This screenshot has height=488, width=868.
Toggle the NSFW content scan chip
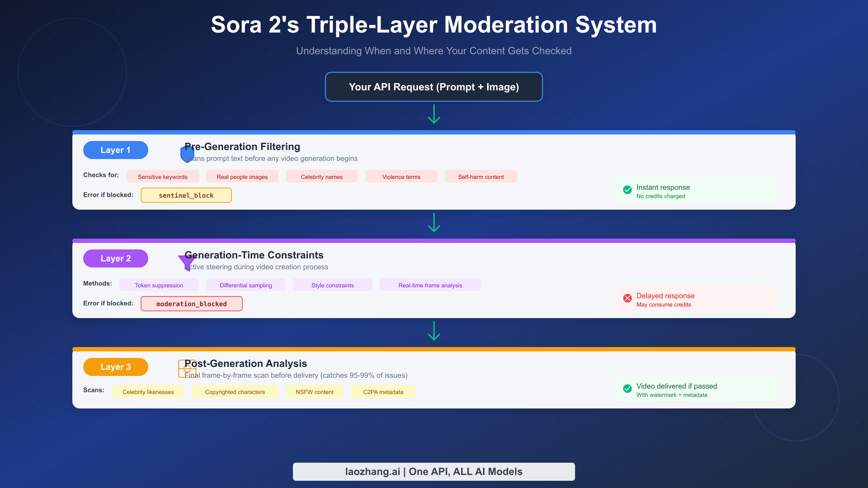(314, 391)
